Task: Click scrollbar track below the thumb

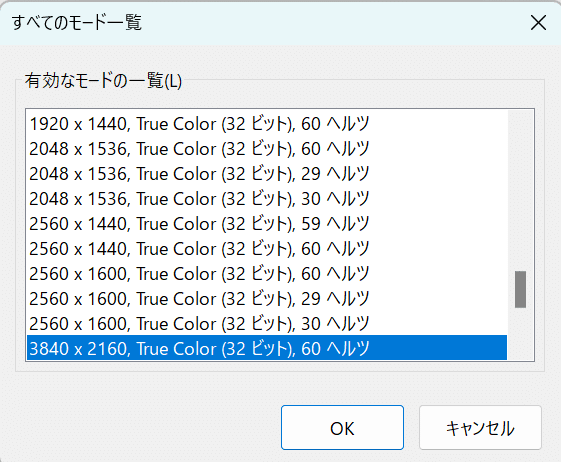Action: [x=521, y=334]
